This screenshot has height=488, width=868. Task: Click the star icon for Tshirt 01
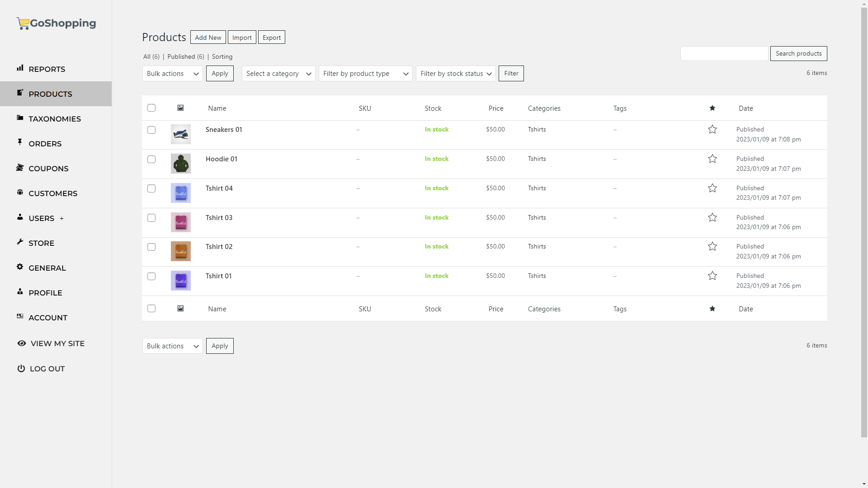[x=712, y=276]
